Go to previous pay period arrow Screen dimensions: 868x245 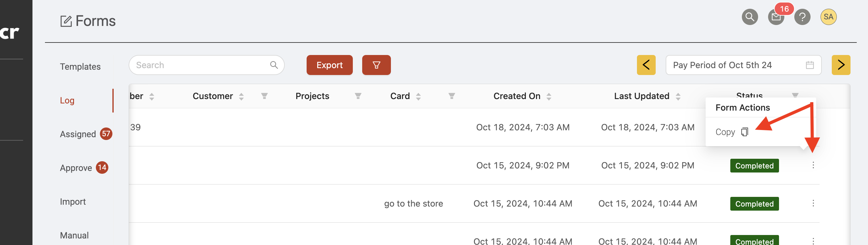646,65
